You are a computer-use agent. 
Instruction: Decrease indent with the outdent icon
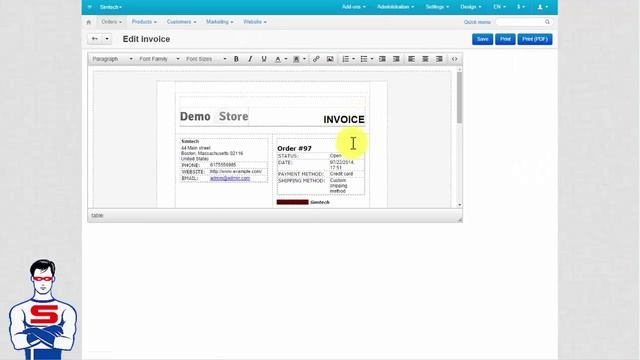point(382,59)
